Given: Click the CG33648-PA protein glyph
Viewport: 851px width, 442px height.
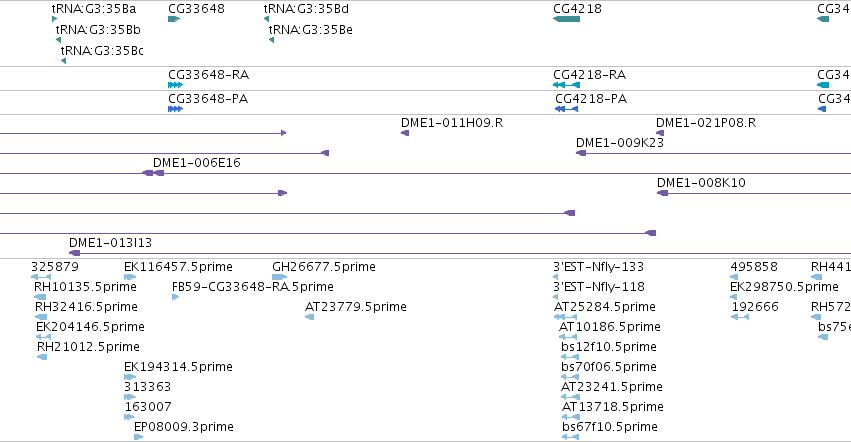Looking at the screenshot, I should pos(175,109).
